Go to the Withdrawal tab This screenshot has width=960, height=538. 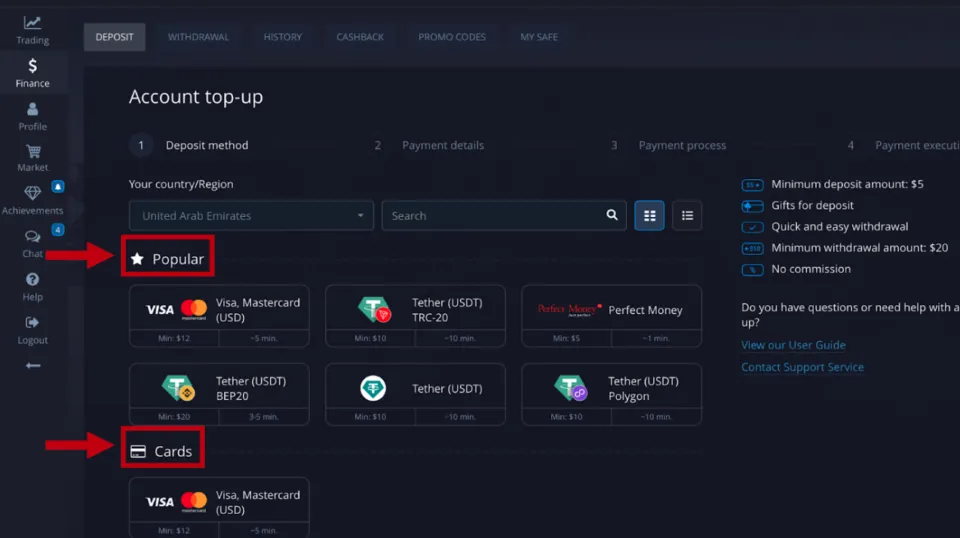[198, 37]
